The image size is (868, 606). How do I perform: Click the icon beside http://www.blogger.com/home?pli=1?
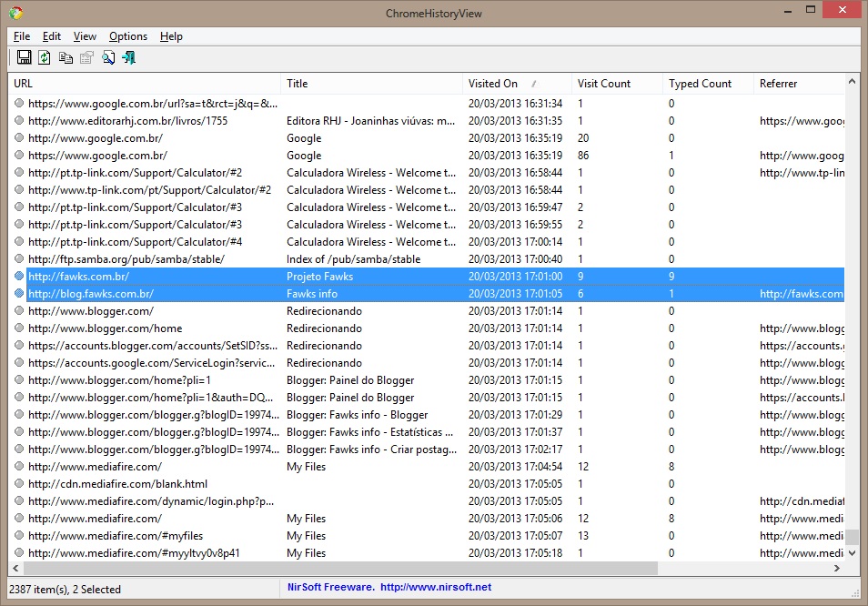tap(19, 379)
